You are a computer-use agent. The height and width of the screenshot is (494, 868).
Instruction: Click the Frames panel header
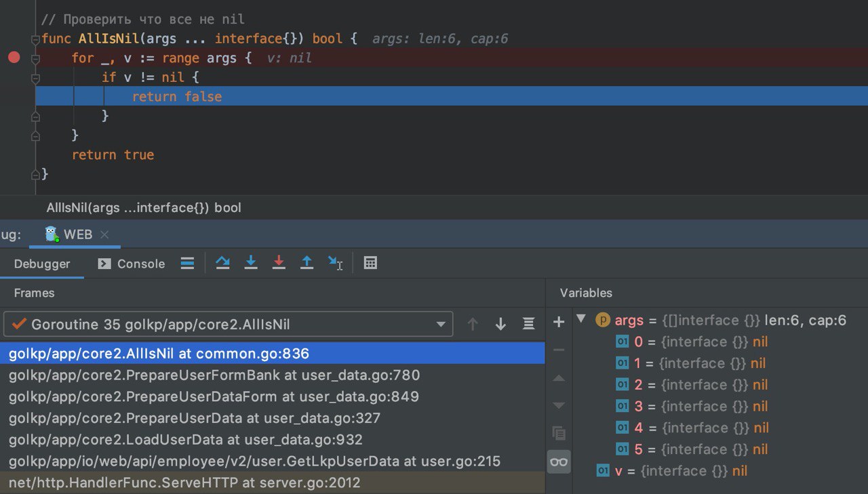34,293
